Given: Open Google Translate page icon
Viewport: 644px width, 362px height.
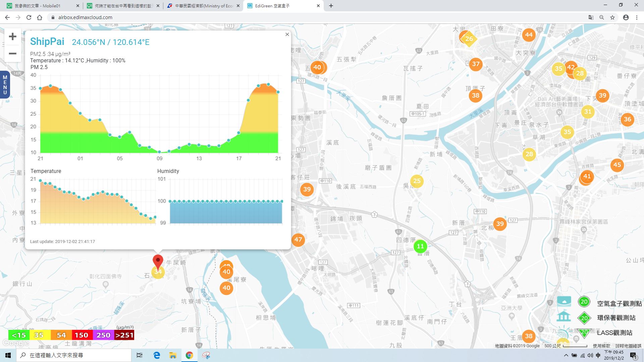Looking at the screenshot, I should [x=591, y=17].
